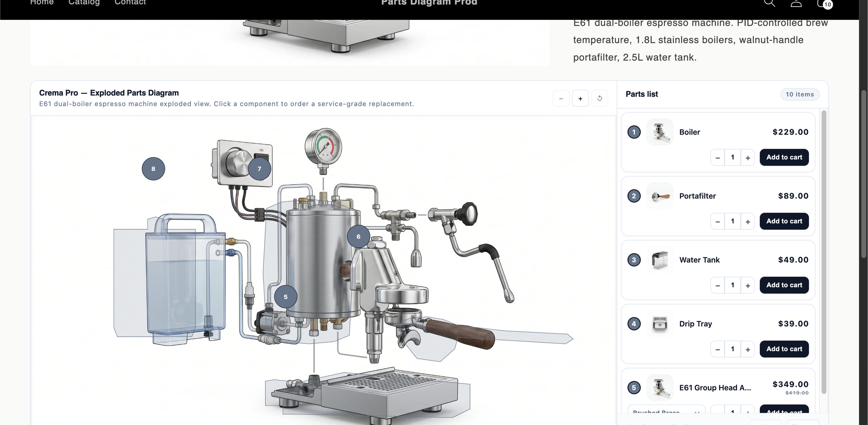This screenshot has width=868, height=425.
Task: Open the search icon in header
Action: pos(769,3)
